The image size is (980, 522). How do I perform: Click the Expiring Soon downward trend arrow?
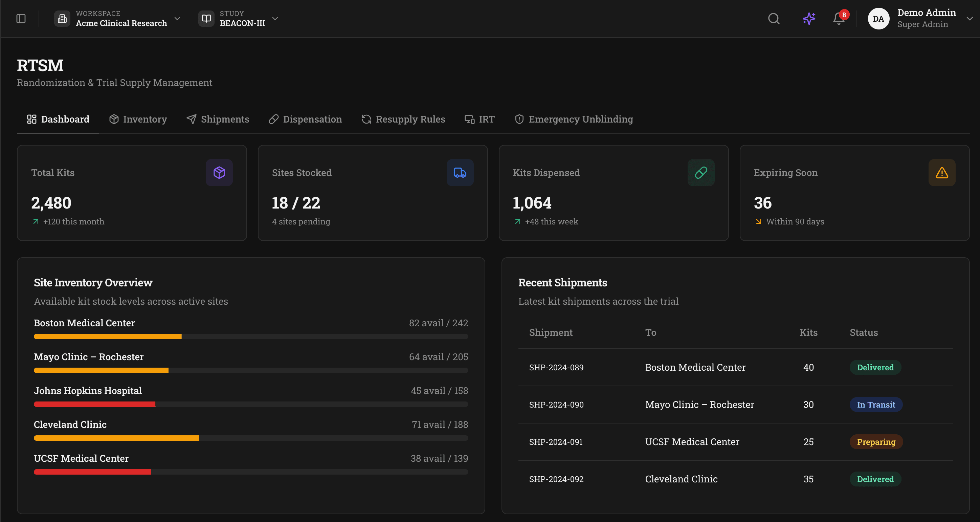[759, 221]
